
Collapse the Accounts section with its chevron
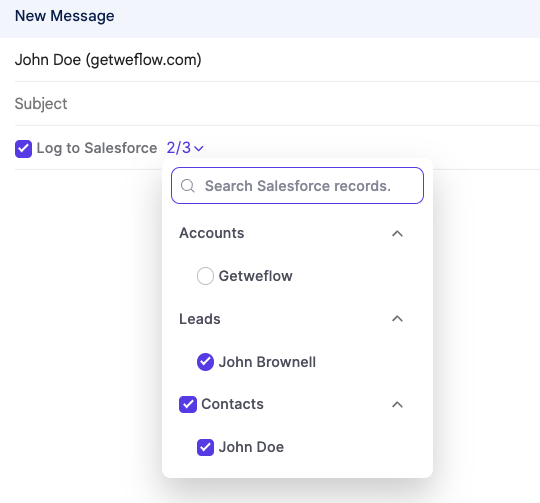pos(397,233)
